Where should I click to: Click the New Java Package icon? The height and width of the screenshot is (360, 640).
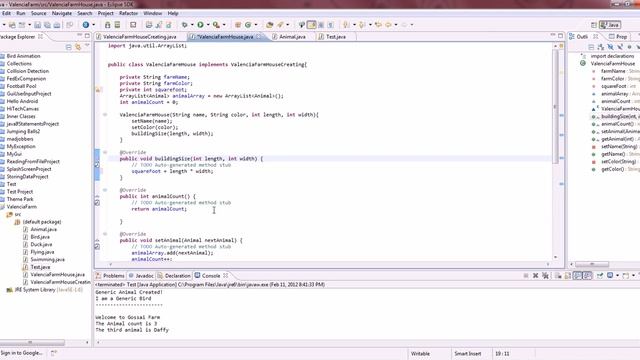[x=238, y=25]
